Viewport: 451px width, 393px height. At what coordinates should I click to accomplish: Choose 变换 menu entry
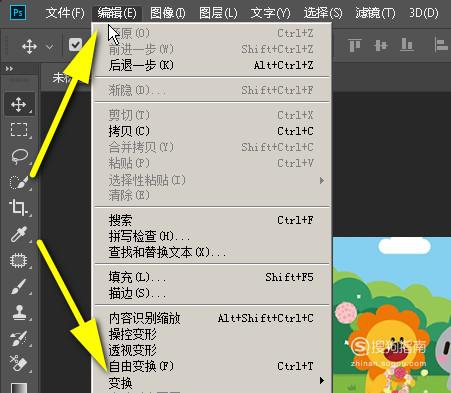click(x=212, y=383)
